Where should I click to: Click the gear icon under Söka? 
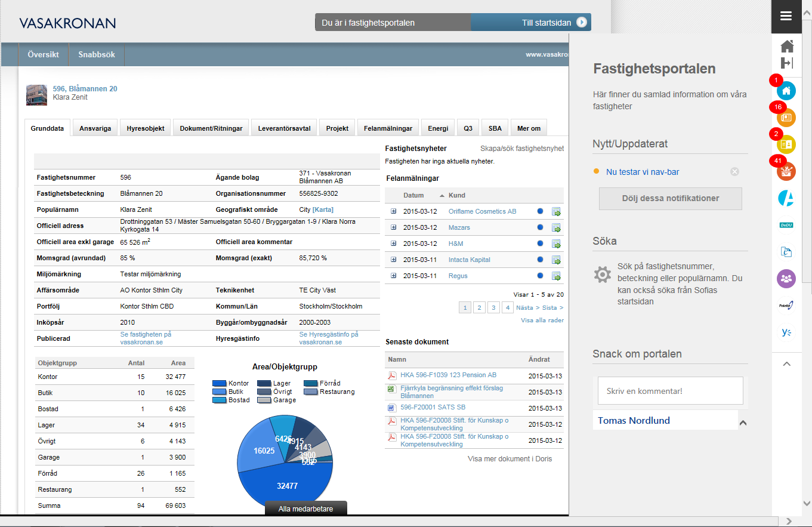pos(603,275)
